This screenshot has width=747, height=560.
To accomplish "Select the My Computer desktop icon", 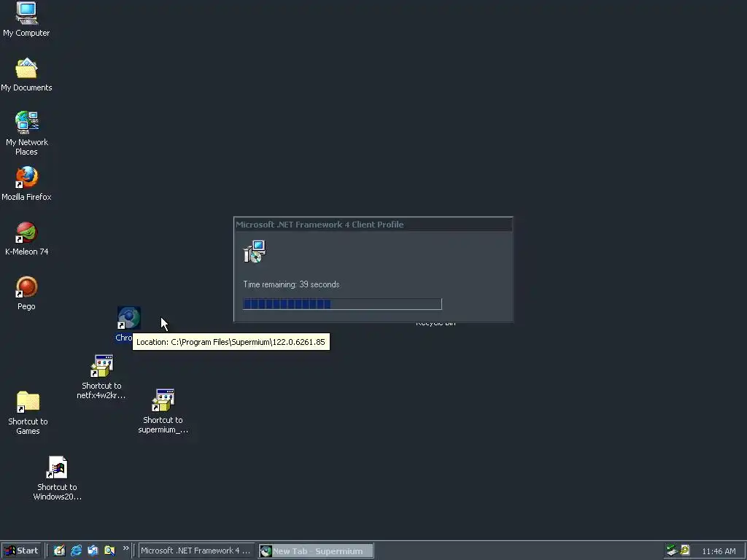I will 26,13.
